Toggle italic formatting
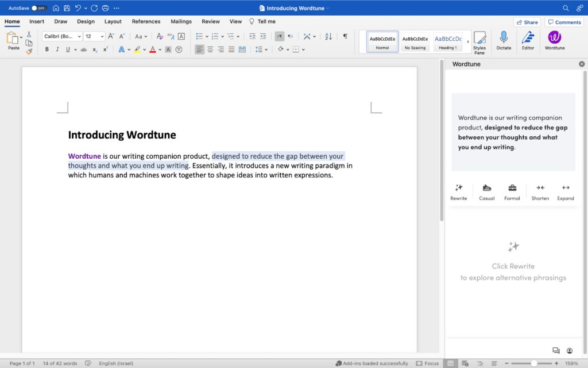588x368 pixels. click(57, 49)
